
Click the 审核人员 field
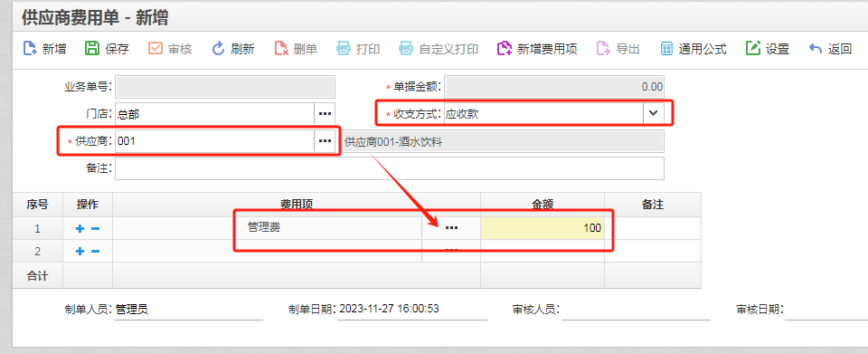click(636, 309)
